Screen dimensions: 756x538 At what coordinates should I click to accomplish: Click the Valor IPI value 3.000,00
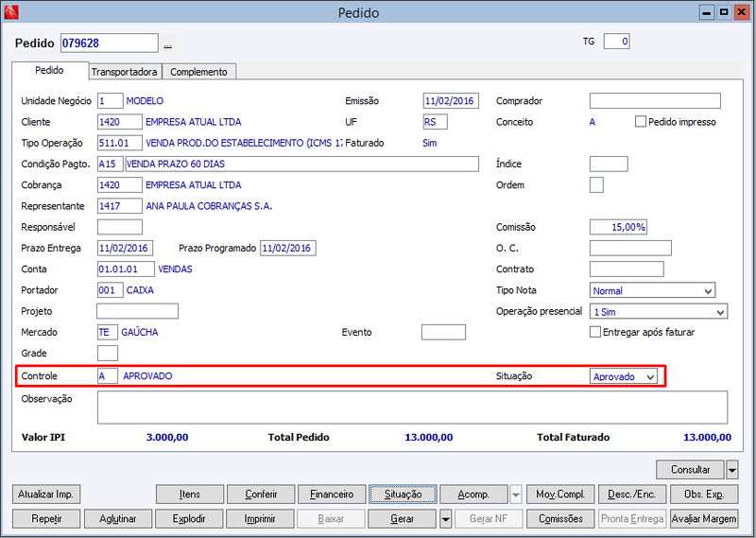point(167,437)
